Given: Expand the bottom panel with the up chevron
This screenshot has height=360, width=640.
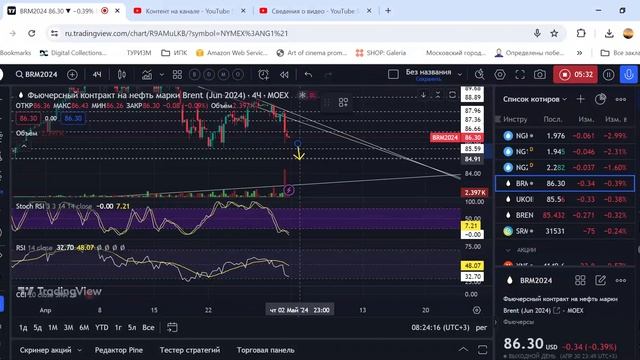Looking at the screenshot, I should coord(463,350).
